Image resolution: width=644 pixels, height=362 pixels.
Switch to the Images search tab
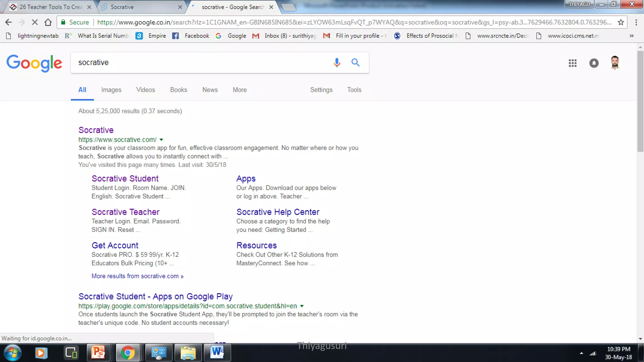click(111, 90)
